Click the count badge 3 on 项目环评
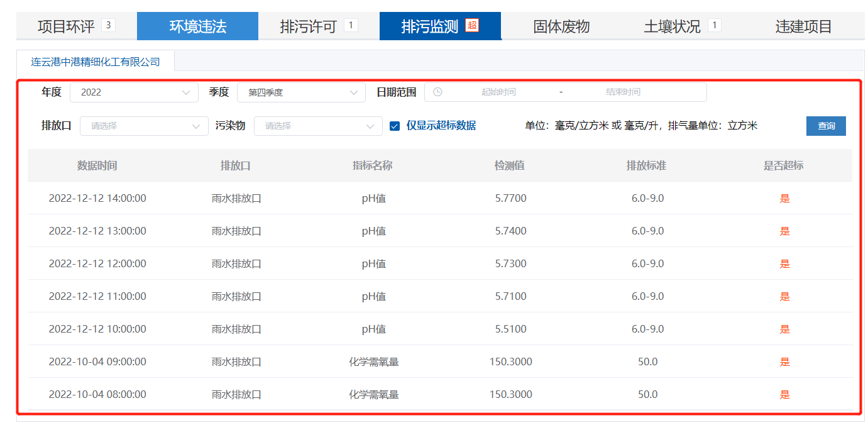This screenshot has width=868, height=425. 108,25
